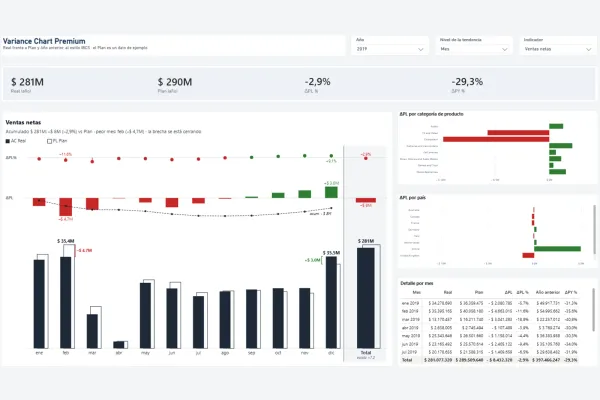The width and height of the screenshot is (600, 400).
Task: Click the ΔPL por categoría de producto heading
Action: pos(432,114)
